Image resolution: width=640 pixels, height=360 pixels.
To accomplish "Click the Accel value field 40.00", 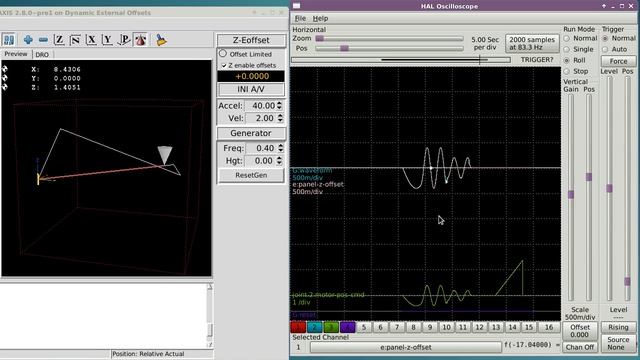I will click(x=260, y=106).
